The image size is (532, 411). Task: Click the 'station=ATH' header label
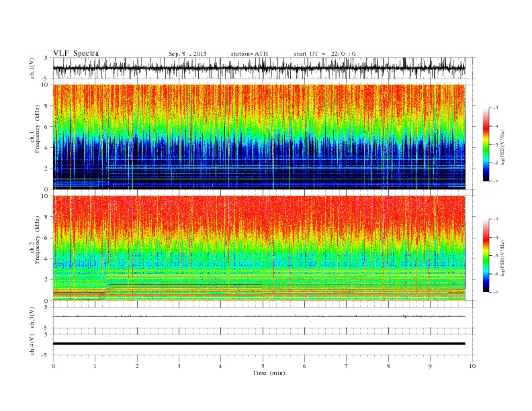tap(249, 54)
